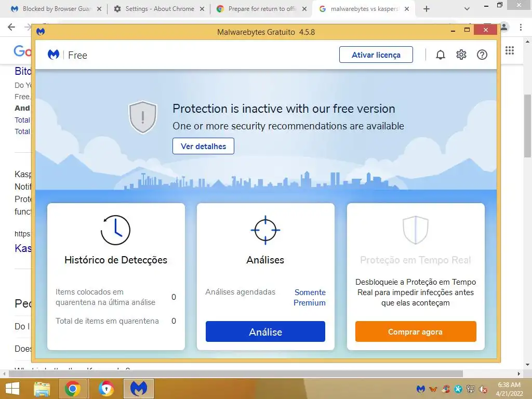Close the Settings - About Chrome tab
The image size is (532, 399).
click(x=202, y=9)
